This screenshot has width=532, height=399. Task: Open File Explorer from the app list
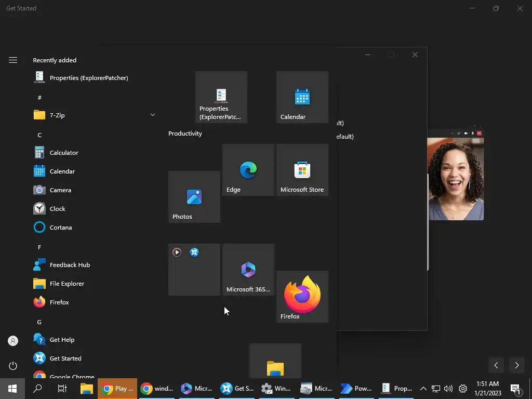click(x=94, y=283)
